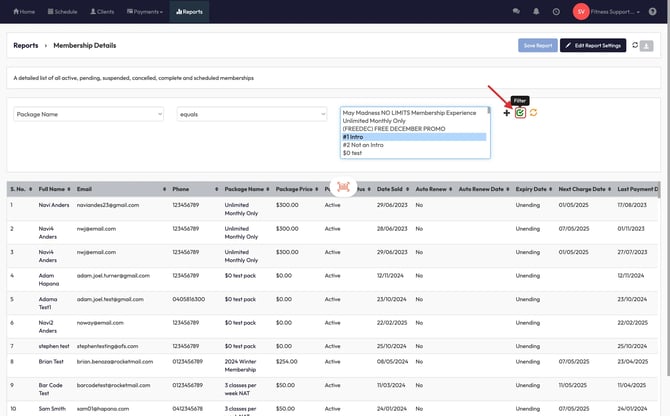670x416 pixels.
Task: Click the red screenshot capture icon
Action: tap(344, 187)
